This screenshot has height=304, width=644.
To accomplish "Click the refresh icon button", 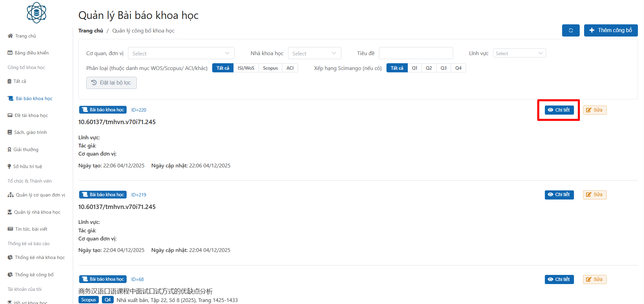I will (x=571, y=30).
